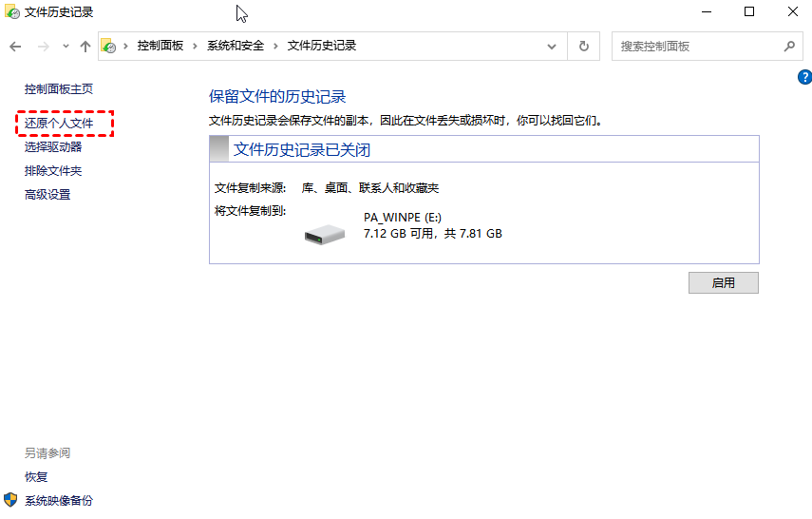Open the 选择驱动器 link

(x=53, y=147)
